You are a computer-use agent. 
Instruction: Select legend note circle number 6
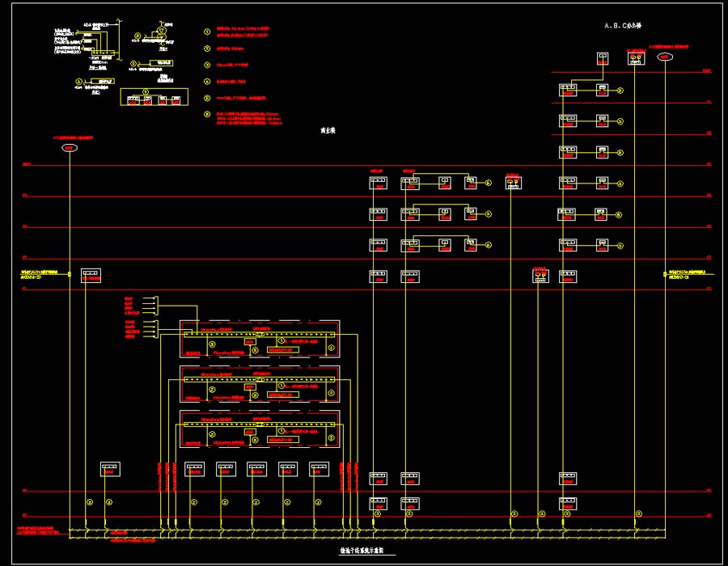207,114
